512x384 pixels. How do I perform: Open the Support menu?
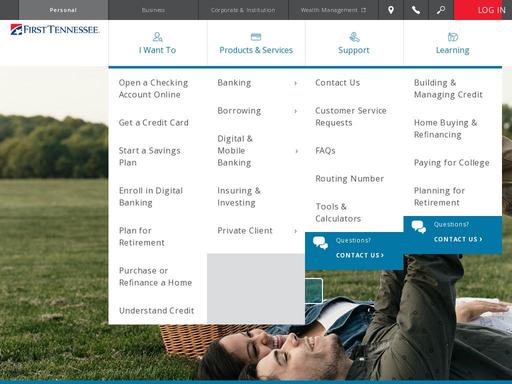tap(354, 43)
